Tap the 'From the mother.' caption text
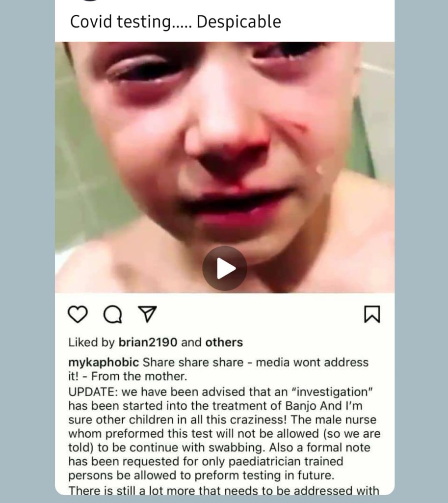 click(x=139, y=376)
